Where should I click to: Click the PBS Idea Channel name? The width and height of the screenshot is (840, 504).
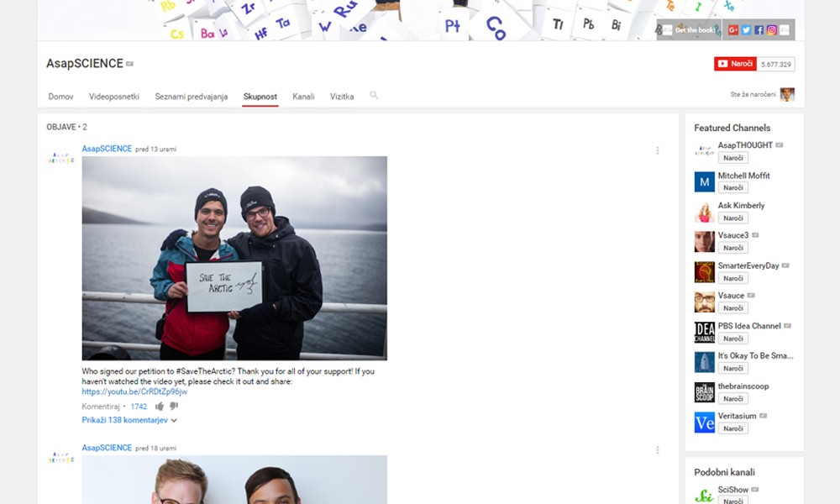click(x=749, y=326)
